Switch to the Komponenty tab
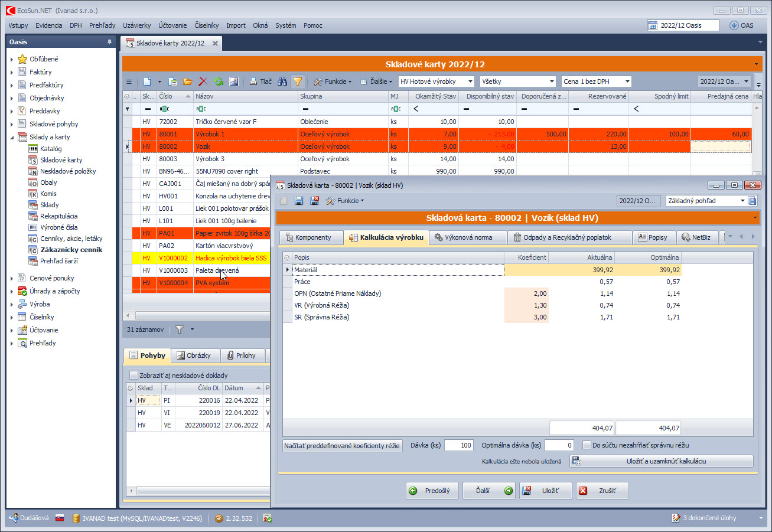772x532 pixels. tap(311, 237)
